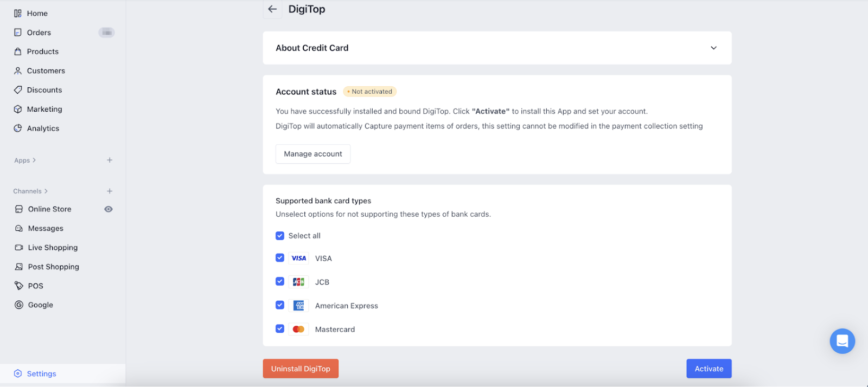Click the Post Shopping text
868x387 pixels.
click(x=54, y=267)
